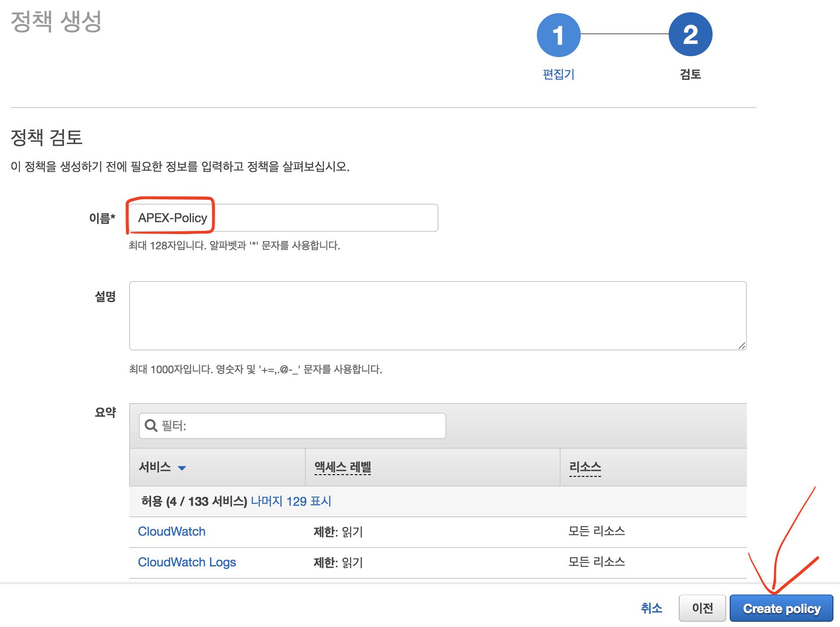The image size is (840, 627).
Task: Click the 서비스 column sort arrow
Action: [x=182, y=468]
